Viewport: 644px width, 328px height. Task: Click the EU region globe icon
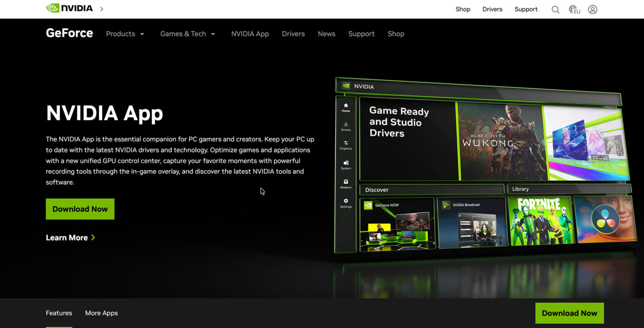(574, 10)
